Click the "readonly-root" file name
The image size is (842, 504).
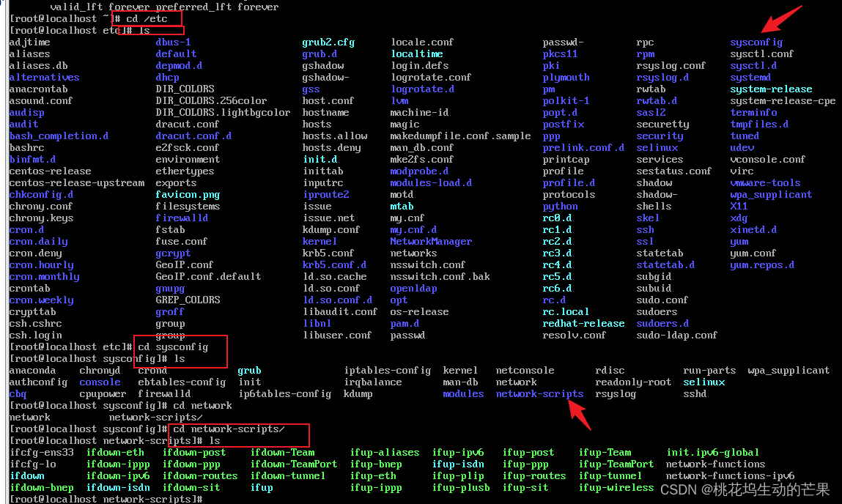[x=633, y=382]
